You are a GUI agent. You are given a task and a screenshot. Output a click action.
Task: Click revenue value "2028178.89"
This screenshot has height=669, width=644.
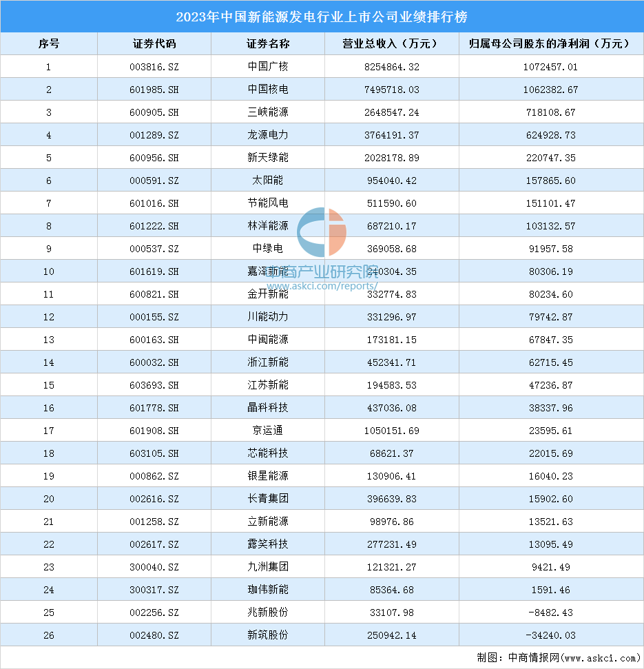pos(391,158)
